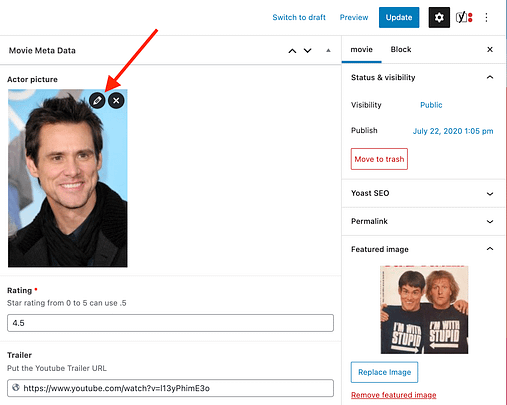Click the featured image thumbnail
The width and height of the screenshot is (507, 405).
(x=424, y=310)
